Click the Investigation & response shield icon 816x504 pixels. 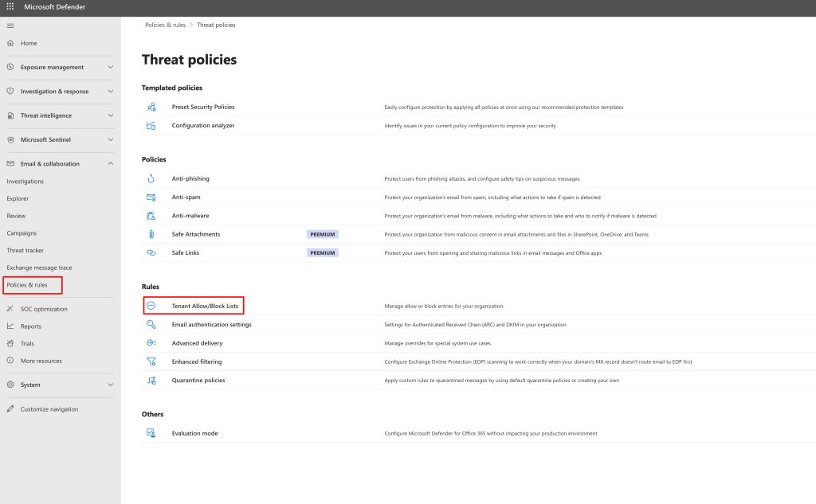[10, 91]
